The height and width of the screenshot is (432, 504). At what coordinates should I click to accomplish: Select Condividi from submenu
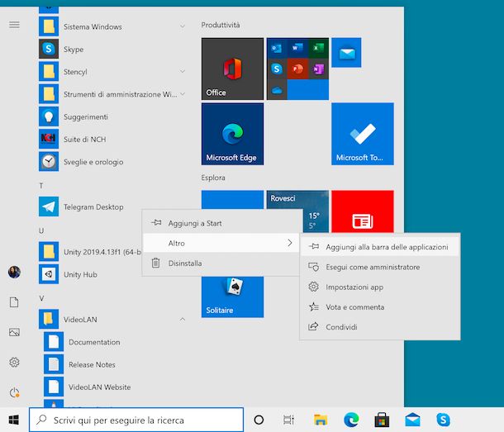[x=380, y=326]
